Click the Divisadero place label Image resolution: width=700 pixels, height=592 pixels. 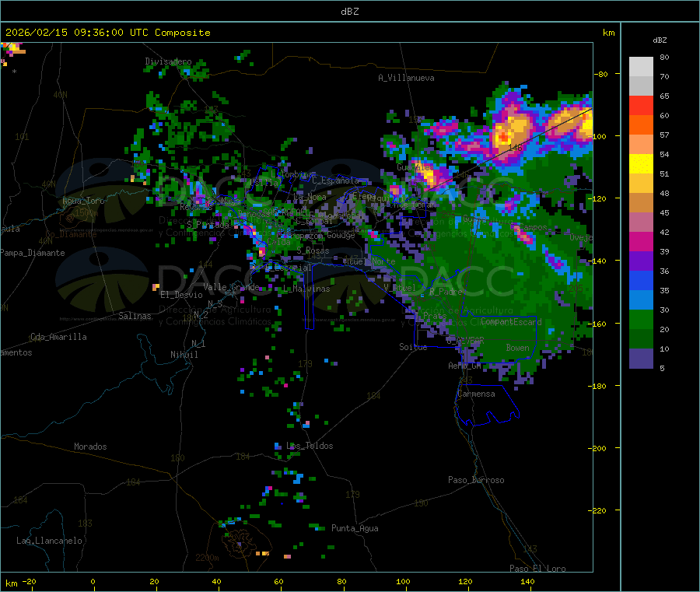tap(168, 61)
